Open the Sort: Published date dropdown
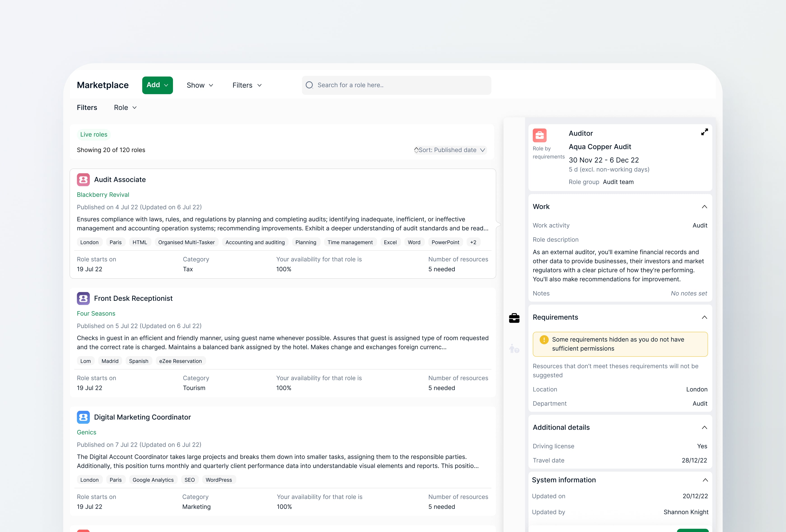Image resolution: width=786 pixels, height=532 pixels. tap(450, 150)
